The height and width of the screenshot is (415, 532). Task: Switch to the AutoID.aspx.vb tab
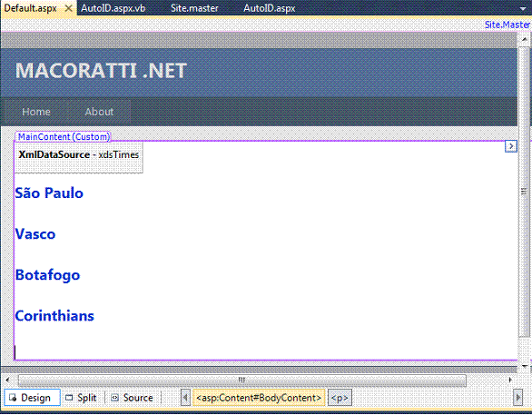pyautogui.click(x=113, y=8)
